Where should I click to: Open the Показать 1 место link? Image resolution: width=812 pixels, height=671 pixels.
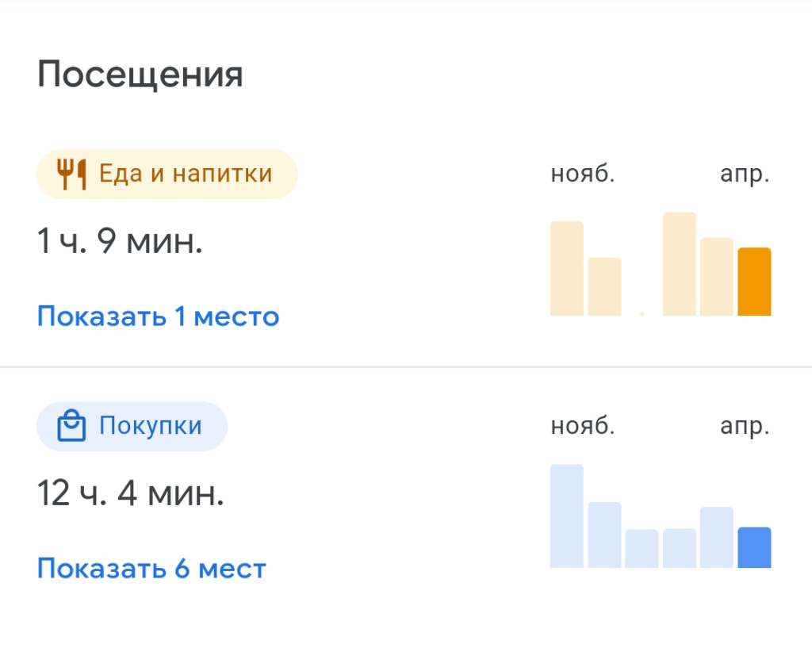[x=158, y=316]
